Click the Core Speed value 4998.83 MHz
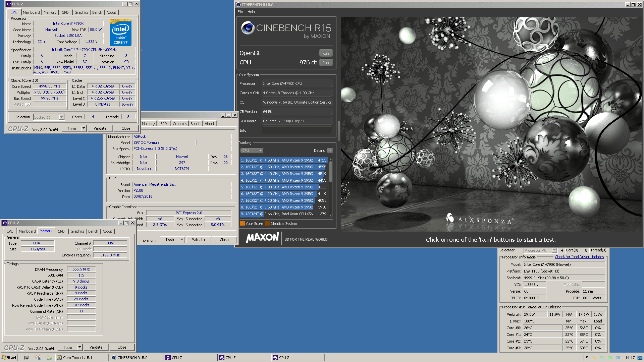 click(x=50, y=86)
